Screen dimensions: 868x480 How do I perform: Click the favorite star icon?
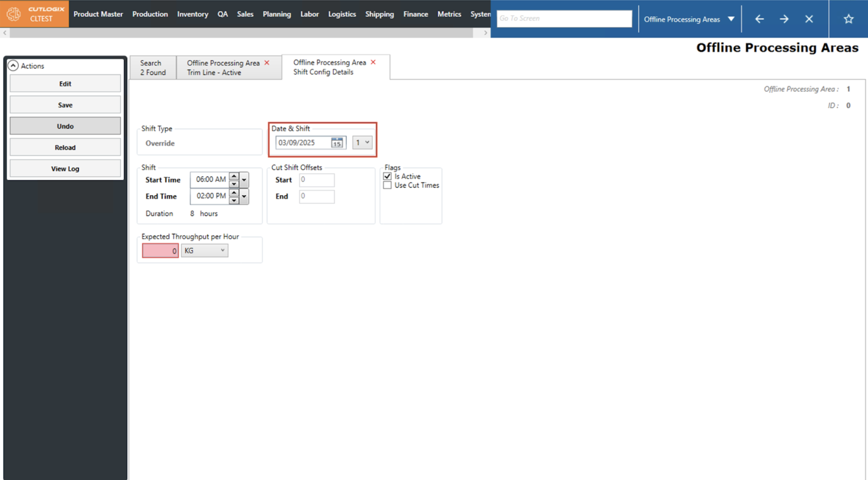[x=848, y=19]
